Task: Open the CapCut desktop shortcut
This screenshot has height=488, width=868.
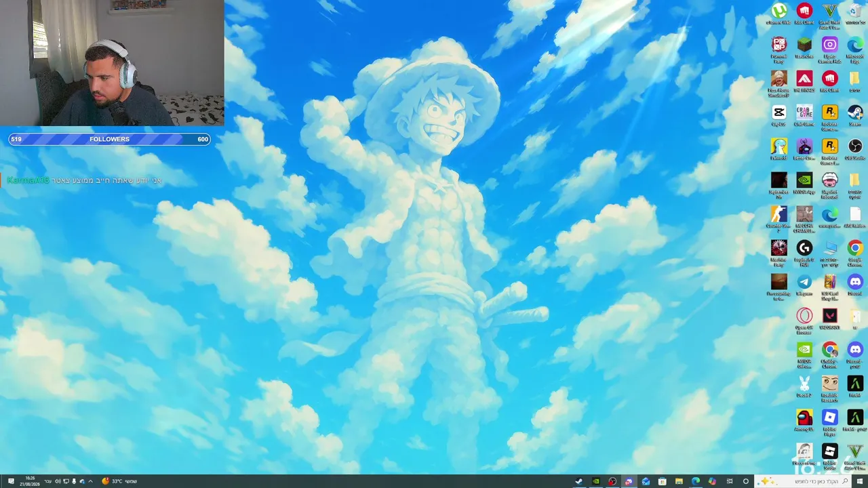Action: click(778, 115)
